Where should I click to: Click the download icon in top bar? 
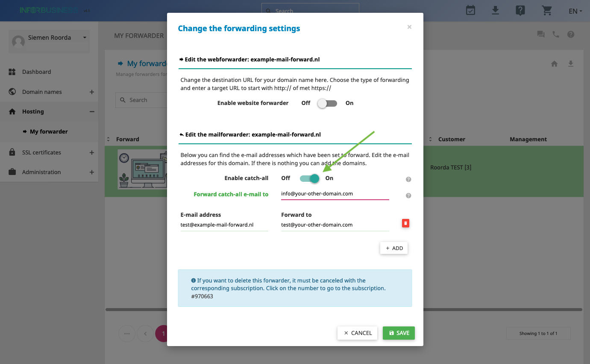point(495,10)
